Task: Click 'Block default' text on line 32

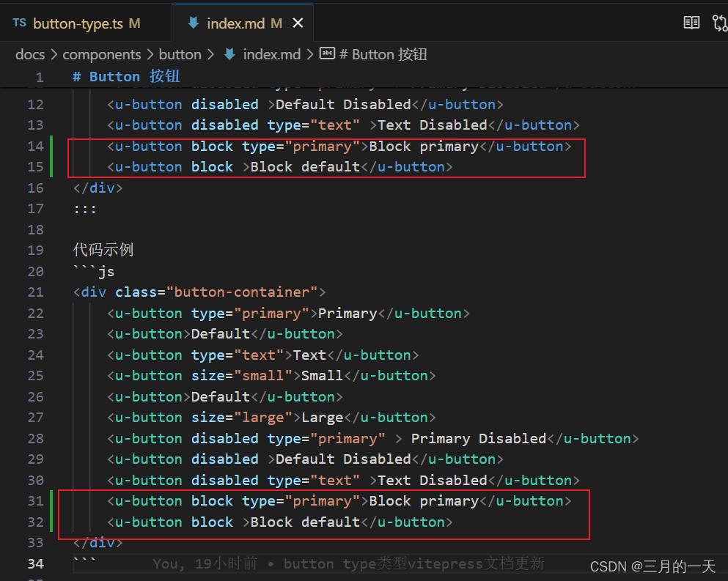Action: (305, 522)
